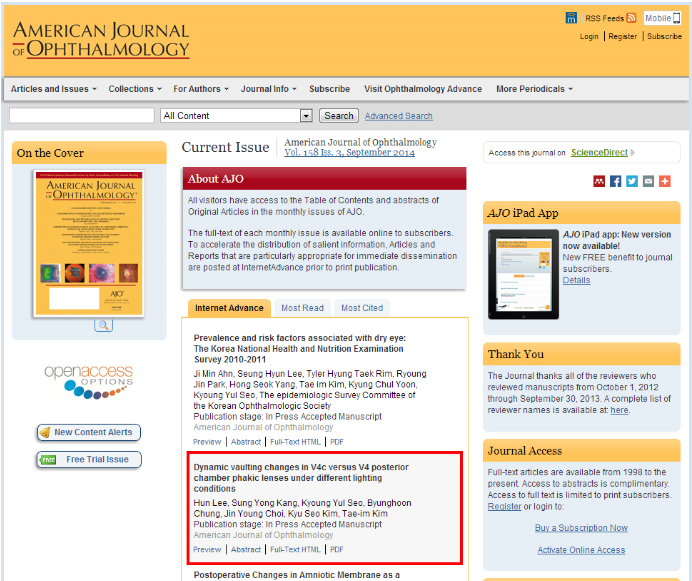Share the page on Twitter
The image size is (692, 581).
[632, 181]
